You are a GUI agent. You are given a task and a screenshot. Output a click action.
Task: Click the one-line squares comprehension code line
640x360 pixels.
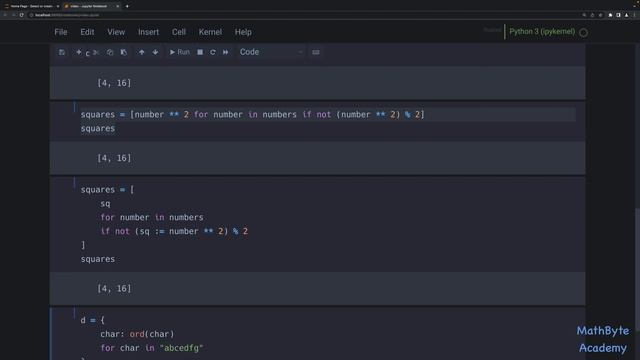point(253,115)
